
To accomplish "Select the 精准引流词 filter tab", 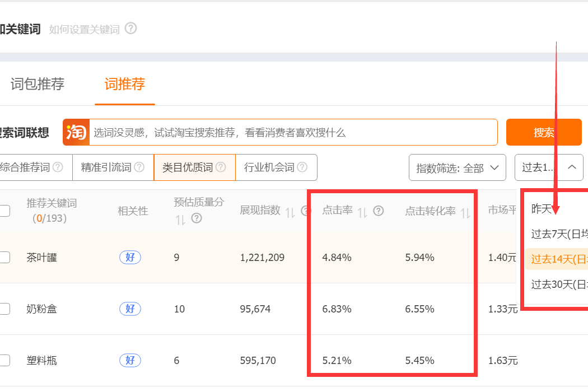I will click(108, 167).
